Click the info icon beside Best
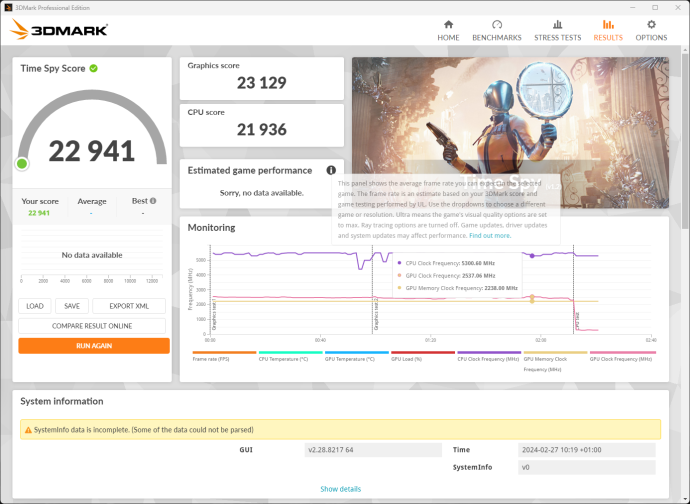690x504 pixels. 153,201
